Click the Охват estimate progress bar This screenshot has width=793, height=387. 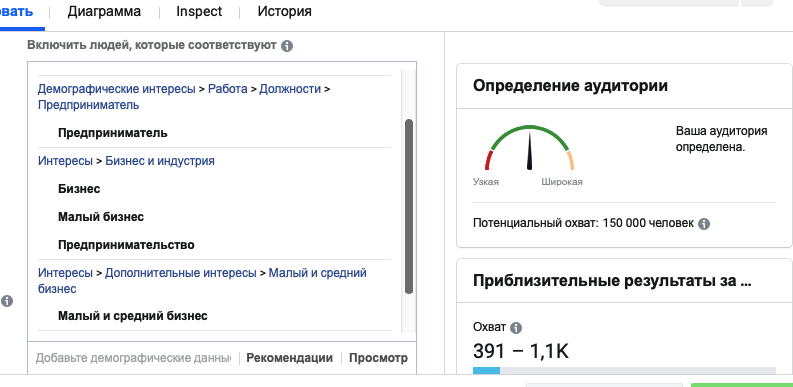coord(624,370)
